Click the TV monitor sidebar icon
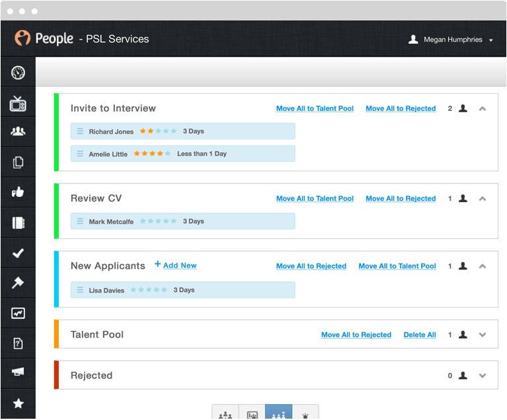The image size is (507, 420). 18,104
